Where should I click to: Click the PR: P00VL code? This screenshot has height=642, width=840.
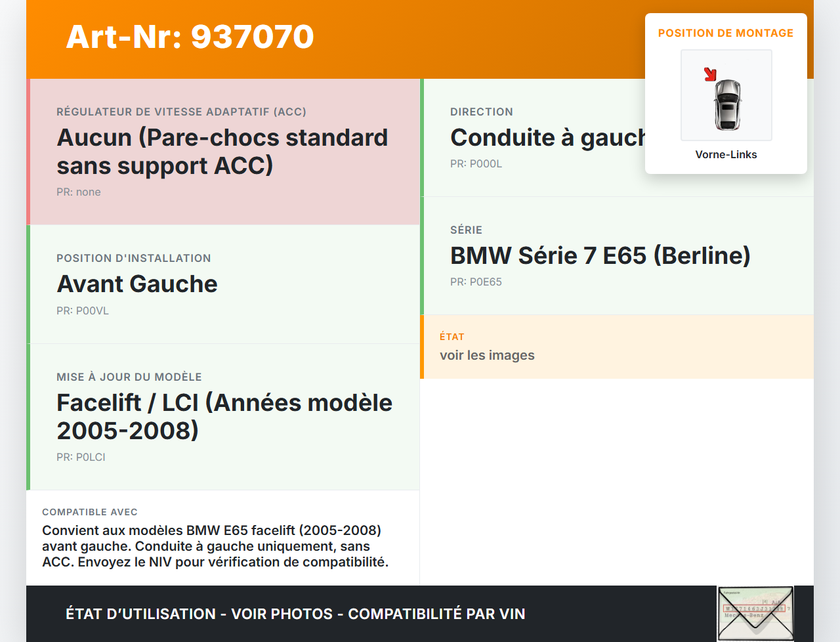83,310
